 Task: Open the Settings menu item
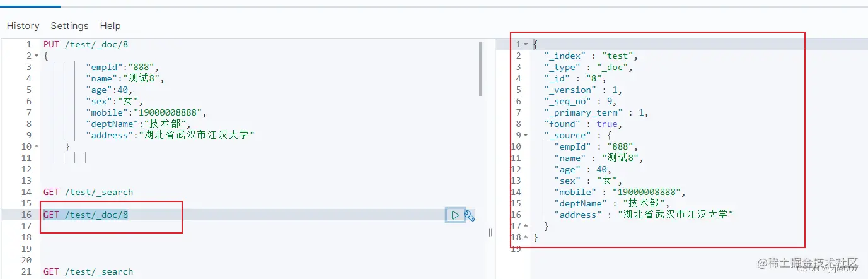click(x=69, y=26)
